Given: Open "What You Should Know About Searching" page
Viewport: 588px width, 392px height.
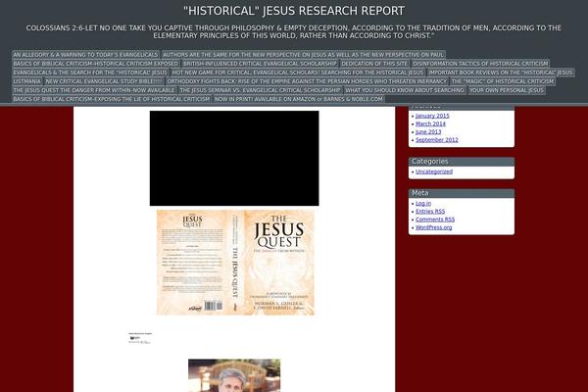Looking at the screenshot, I should tap(405, 90).
